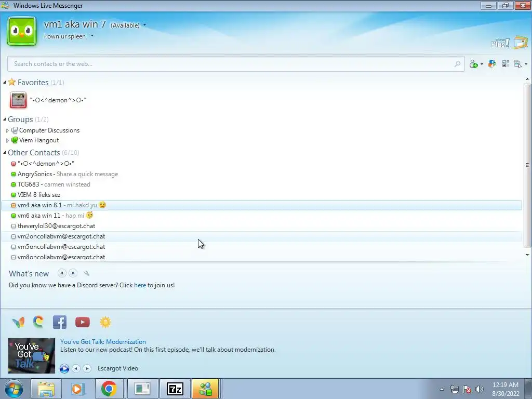Click the magnifier search icon
This screenshot has width=532, height=399.
click(457, 64)
